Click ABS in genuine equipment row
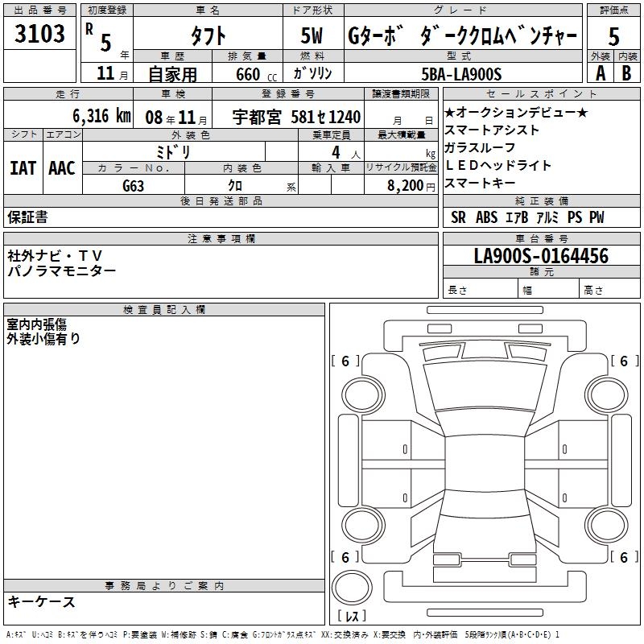 point(487,217)
